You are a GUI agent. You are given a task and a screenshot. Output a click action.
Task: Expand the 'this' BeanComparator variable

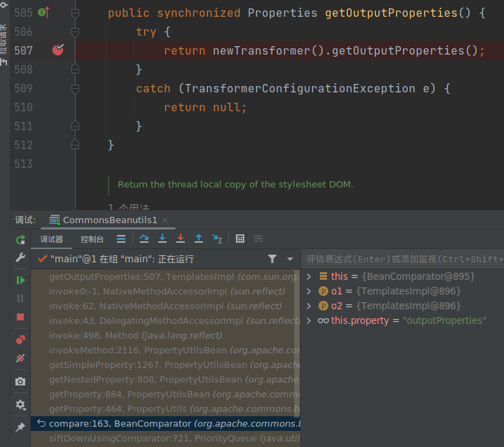click(309, 276)
